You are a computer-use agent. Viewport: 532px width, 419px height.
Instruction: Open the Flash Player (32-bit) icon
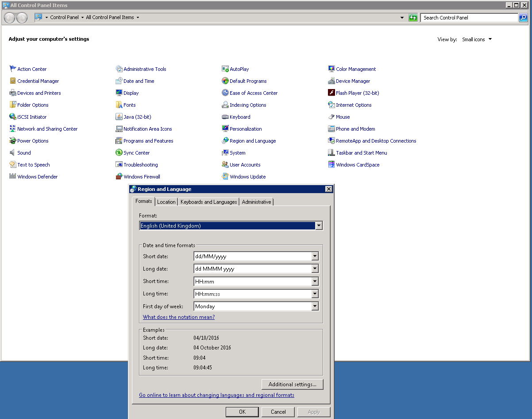pyautogui.click(x=332, y=93)
